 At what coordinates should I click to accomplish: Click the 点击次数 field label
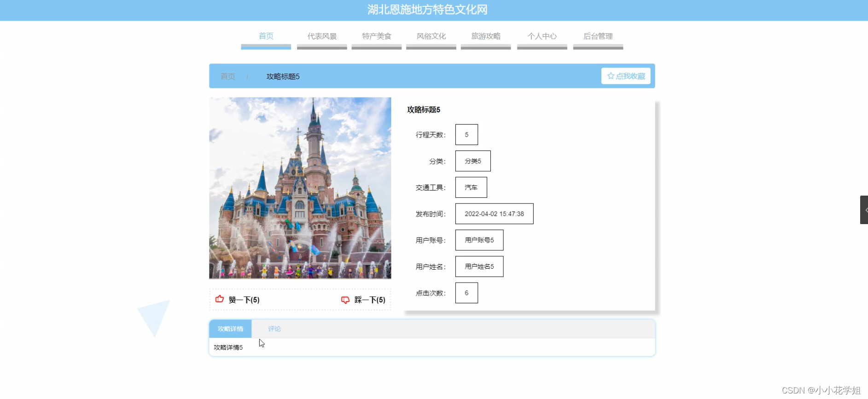coord(431,293)
